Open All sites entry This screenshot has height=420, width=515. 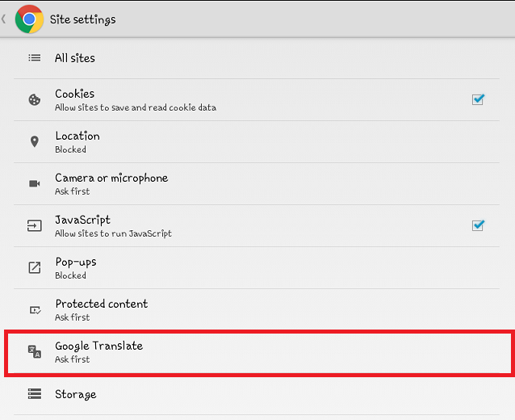tap(257, 58)
